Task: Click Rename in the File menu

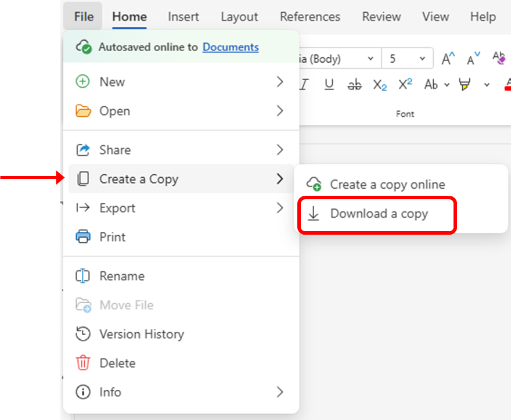Action: click(x=181, y=276)
